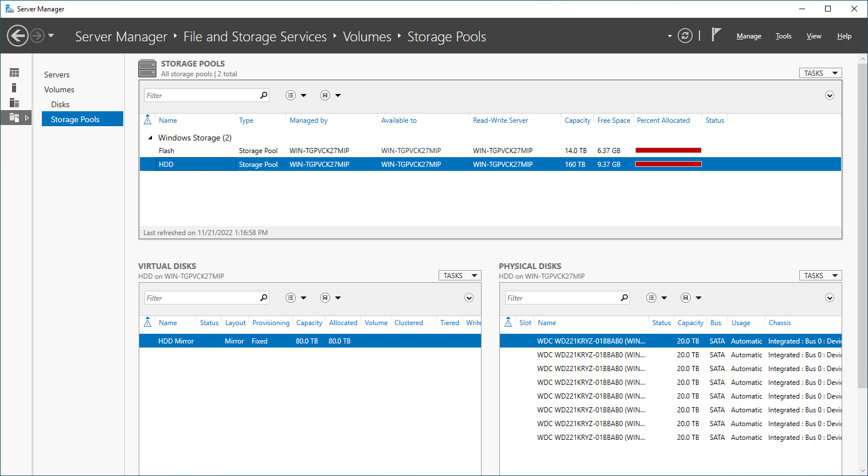Open Physical Disks list criteria icon

[651, 298]
